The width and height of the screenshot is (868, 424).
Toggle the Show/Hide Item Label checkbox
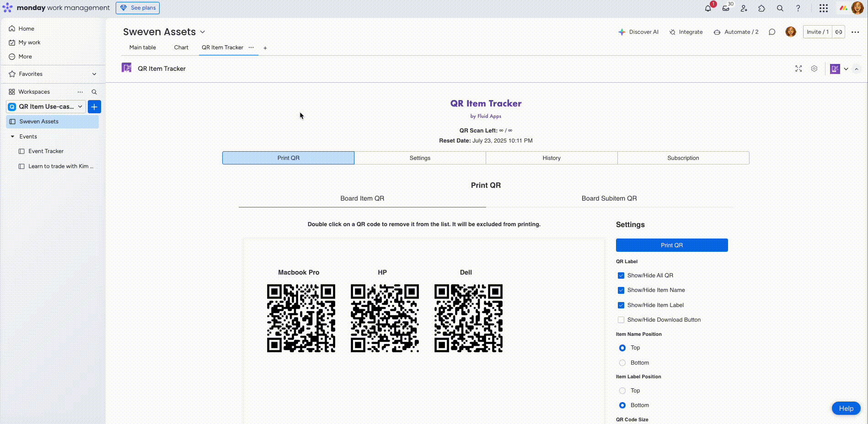pyautogui.click(x=621, y=305)
